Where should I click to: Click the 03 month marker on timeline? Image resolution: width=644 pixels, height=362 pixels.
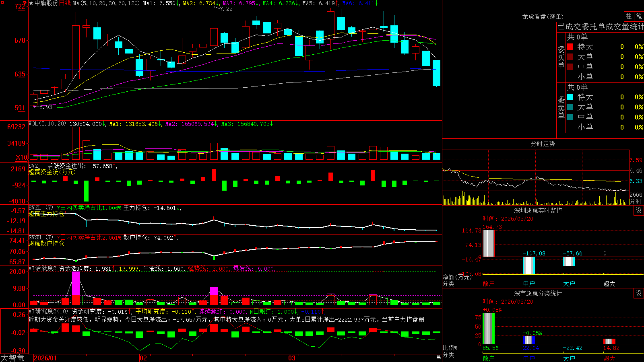292,358
